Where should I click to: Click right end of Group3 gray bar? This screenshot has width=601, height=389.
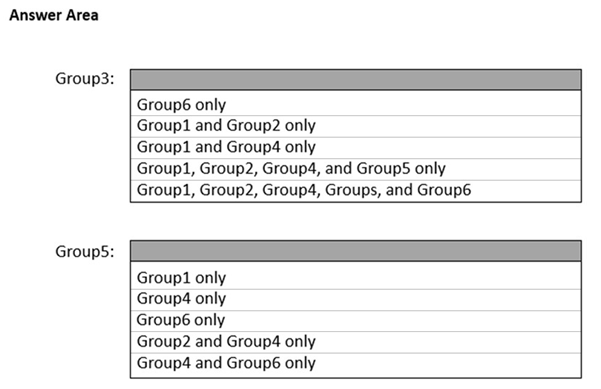[x=571, y=80]
